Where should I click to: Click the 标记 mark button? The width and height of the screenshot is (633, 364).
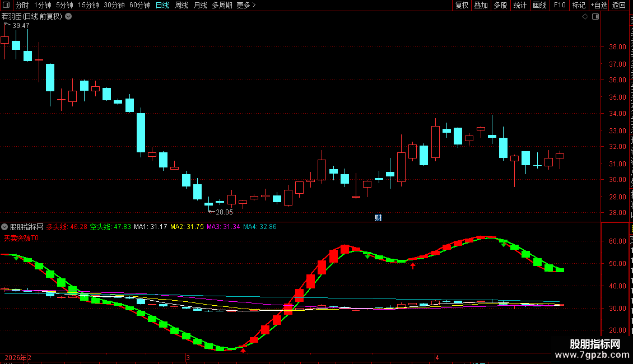pyautogui.click(x=579, y=5)
